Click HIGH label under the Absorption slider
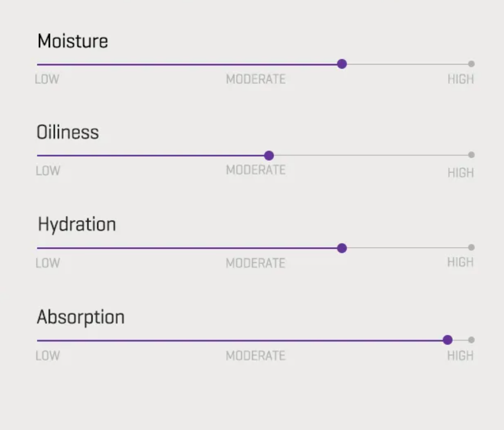Image resolution: width=504 pixels, height=430 pixels. [461, 355]
